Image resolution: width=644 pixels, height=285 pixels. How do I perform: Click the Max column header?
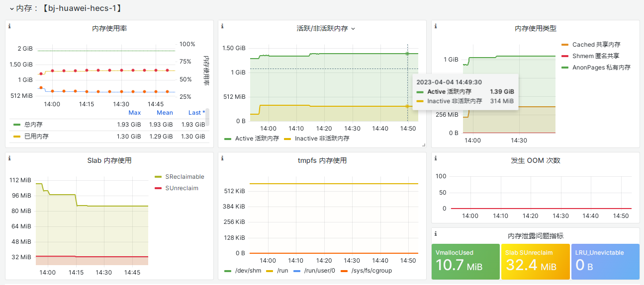tap(134, 113)
